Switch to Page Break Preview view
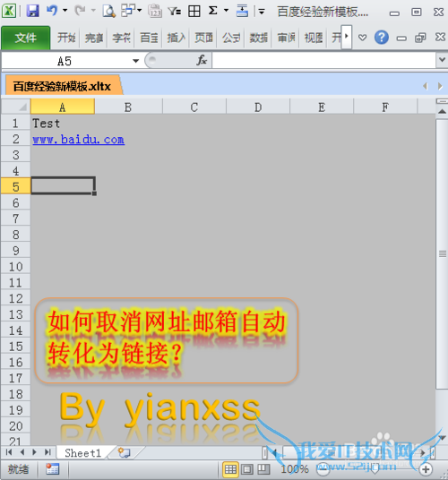 pos(263,469)
